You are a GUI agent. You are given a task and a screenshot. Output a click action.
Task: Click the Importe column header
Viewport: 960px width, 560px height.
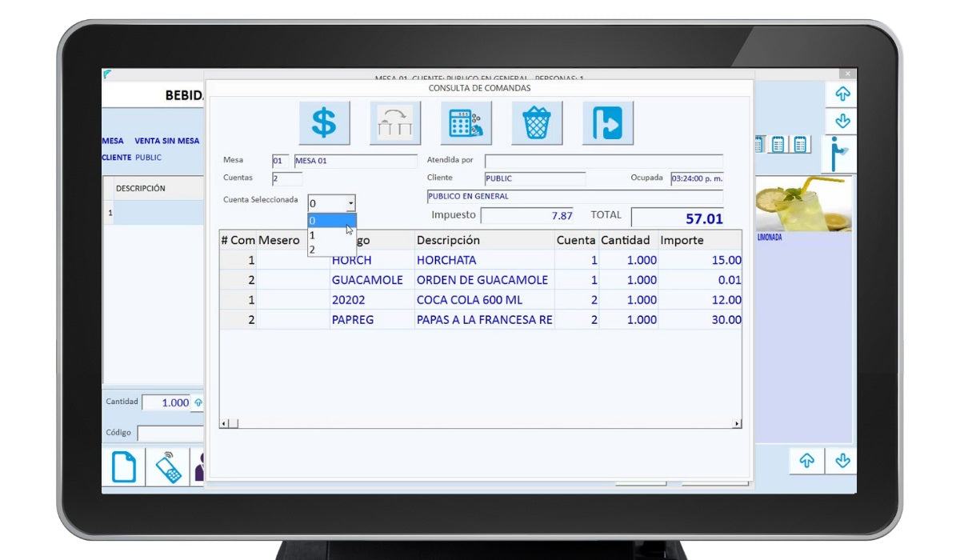tap(682, 240)
